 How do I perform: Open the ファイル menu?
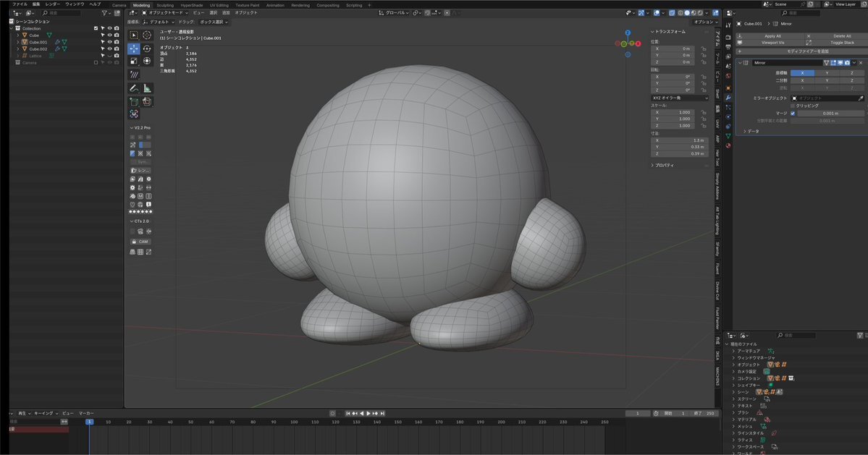pos(20,4)
